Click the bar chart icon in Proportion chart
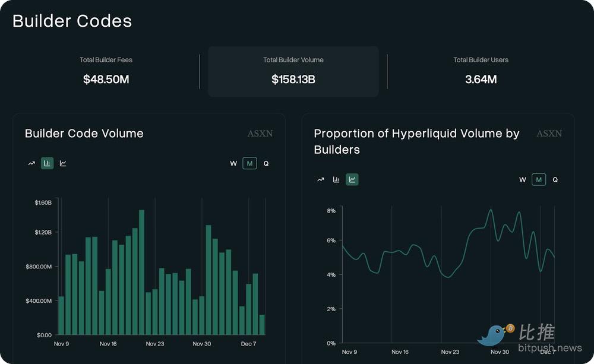Screen dimensions: 594x364 (x=336, y=179)
